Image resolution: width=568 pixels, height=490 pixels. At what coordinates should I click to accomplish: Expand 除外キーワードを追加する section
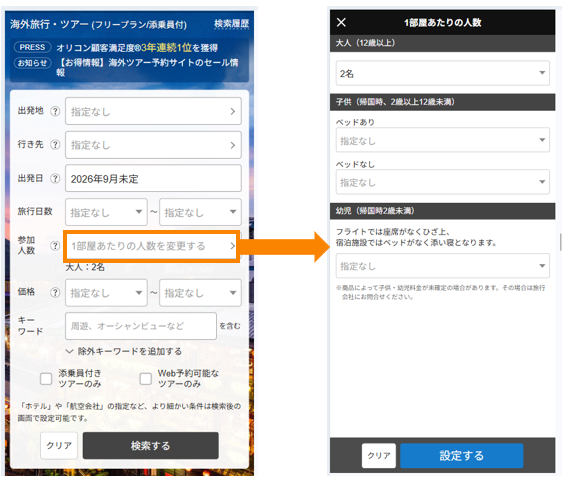(x=124, y=351)
